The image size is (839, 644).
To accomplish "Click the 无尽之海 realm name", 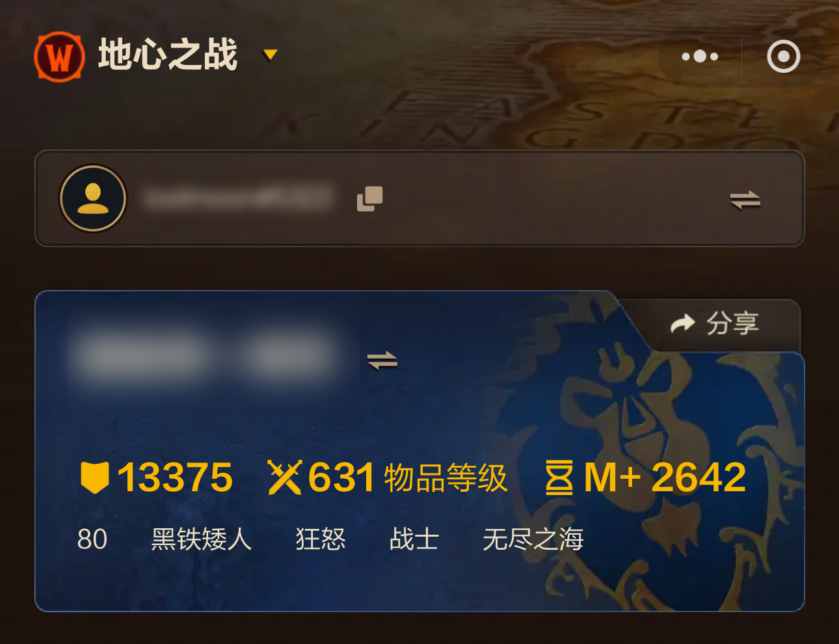I will 533,539.
